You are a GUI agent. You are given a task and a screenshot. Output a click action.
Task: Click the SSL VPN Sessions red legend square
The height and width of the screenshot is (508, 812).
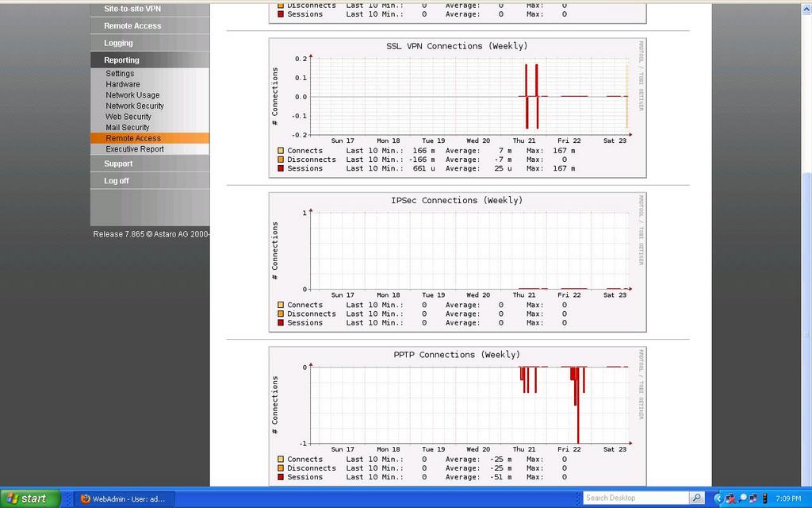click(x=281, y=168)
